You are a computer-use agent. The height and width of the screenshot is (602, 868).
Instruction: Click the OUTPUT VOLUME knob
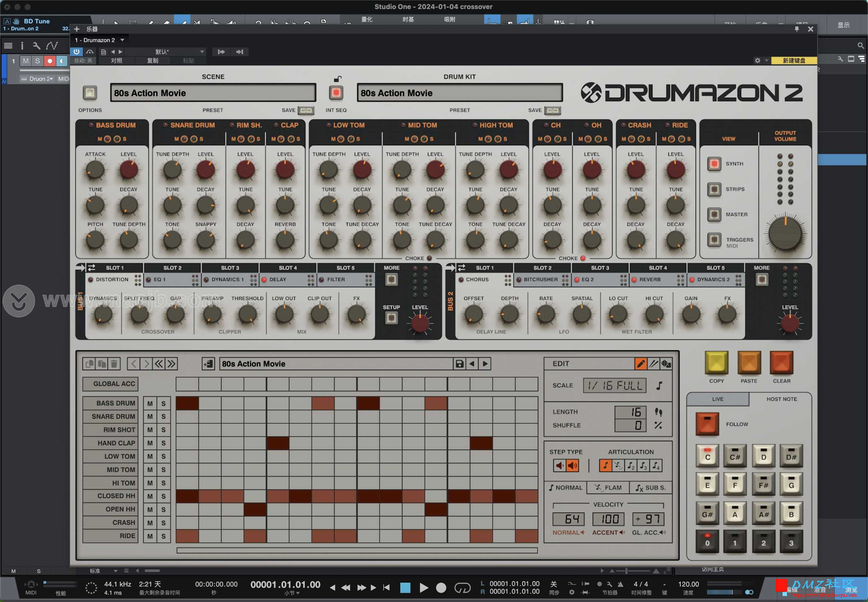pyautogui.click(x=785, y=234)
